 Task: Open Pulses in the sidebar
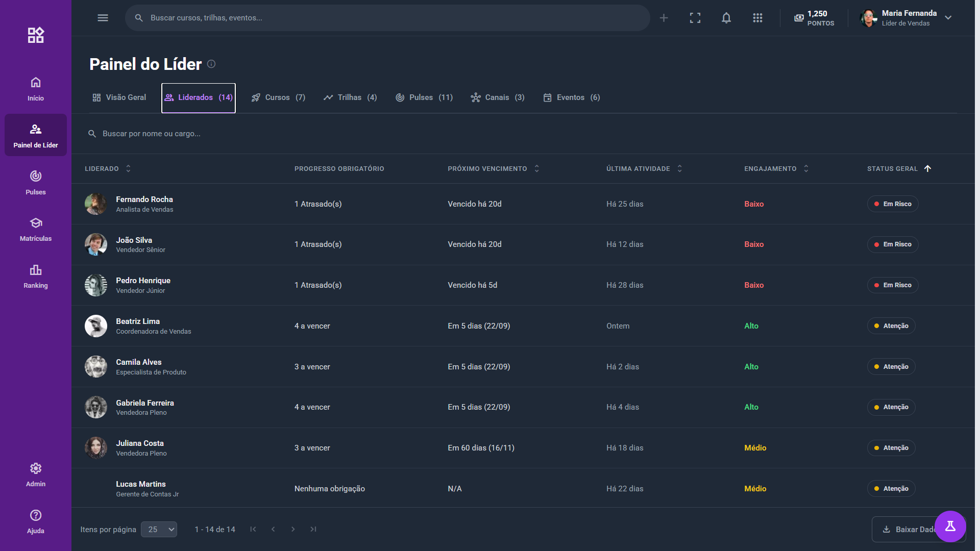tap(36, 182)
